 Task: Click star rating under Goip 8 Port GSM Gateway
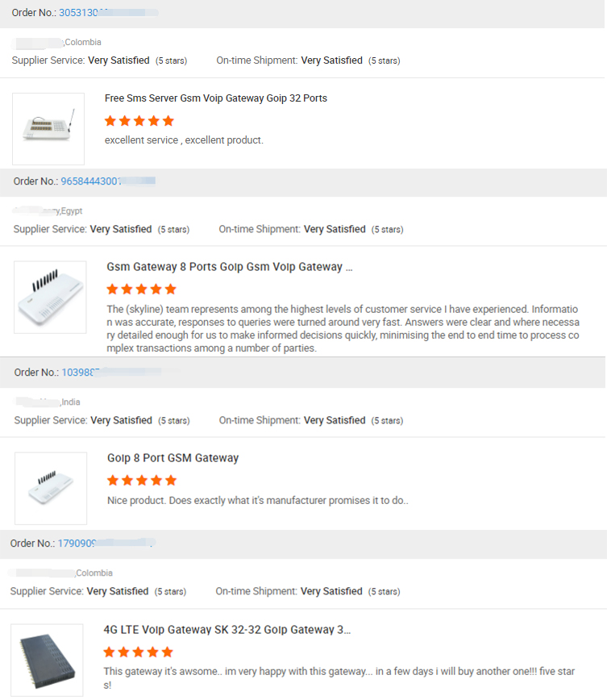[142, 480]
